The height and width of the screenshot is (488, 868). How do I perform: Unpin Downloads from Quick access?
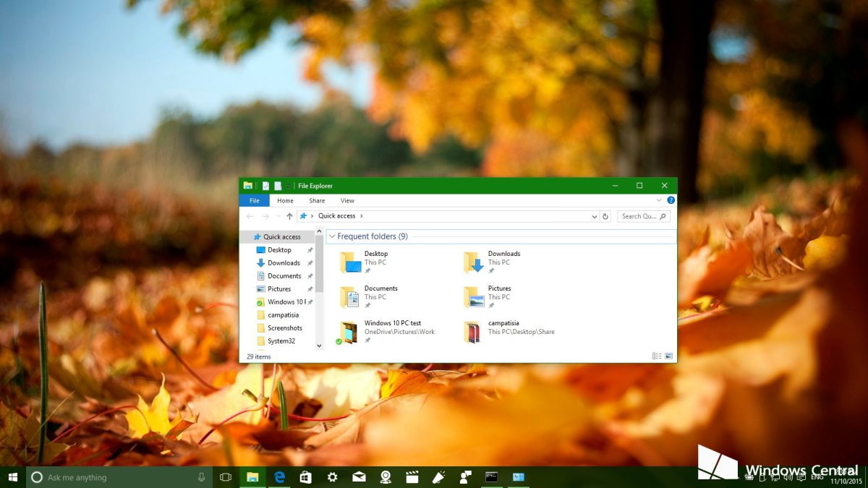pyautogui.click(x=309, y=262)
